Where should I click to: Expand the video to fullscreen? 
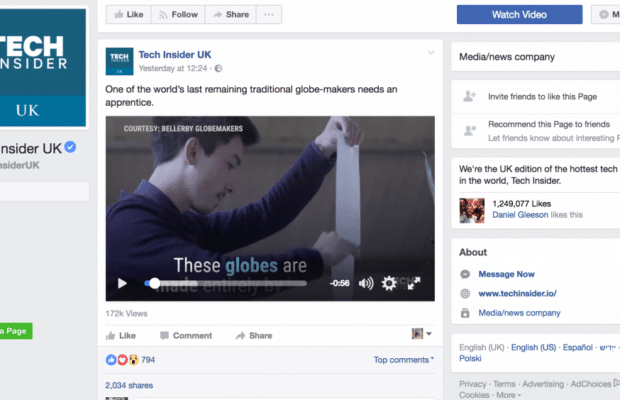[x=414, y=283]
